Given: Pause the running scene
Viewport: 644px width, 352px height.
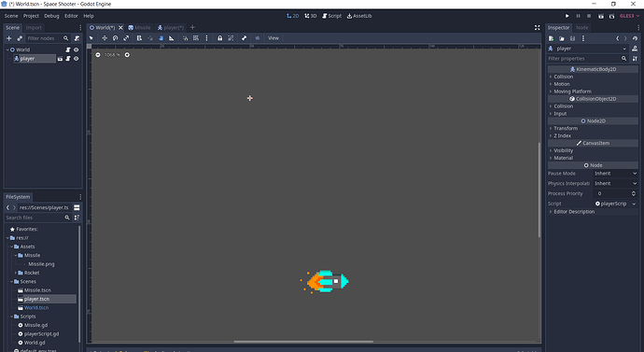Looking at the screenshot, I should 578,16.
